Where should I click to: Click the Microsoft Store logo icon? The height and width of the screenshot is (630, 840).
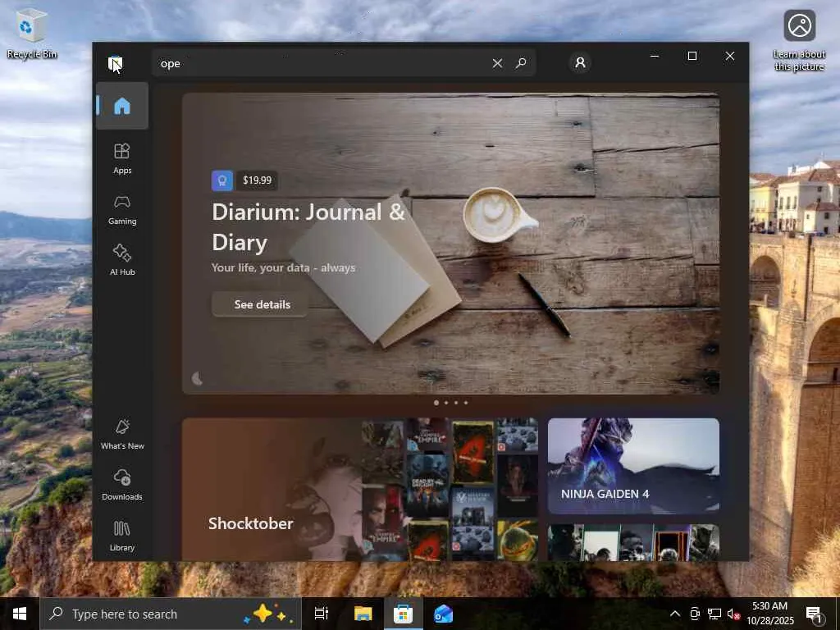(x=115, y=63)
